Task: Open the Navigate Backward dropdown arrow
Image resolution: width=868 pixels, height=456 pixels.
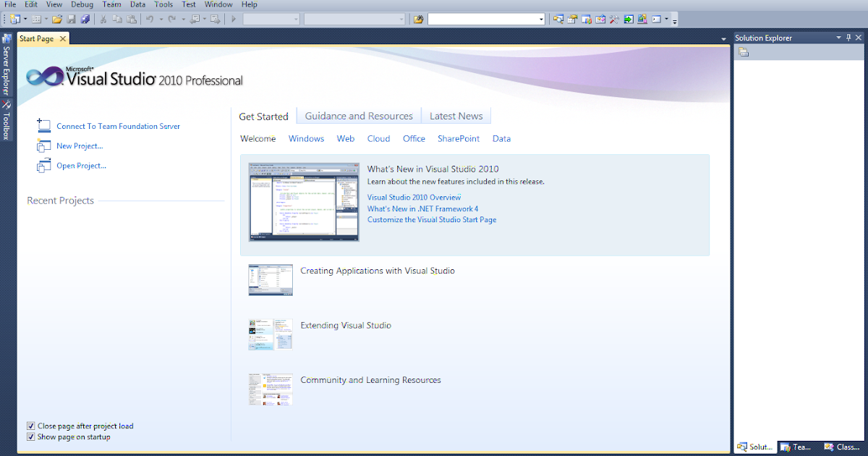Action: point(205,19)
